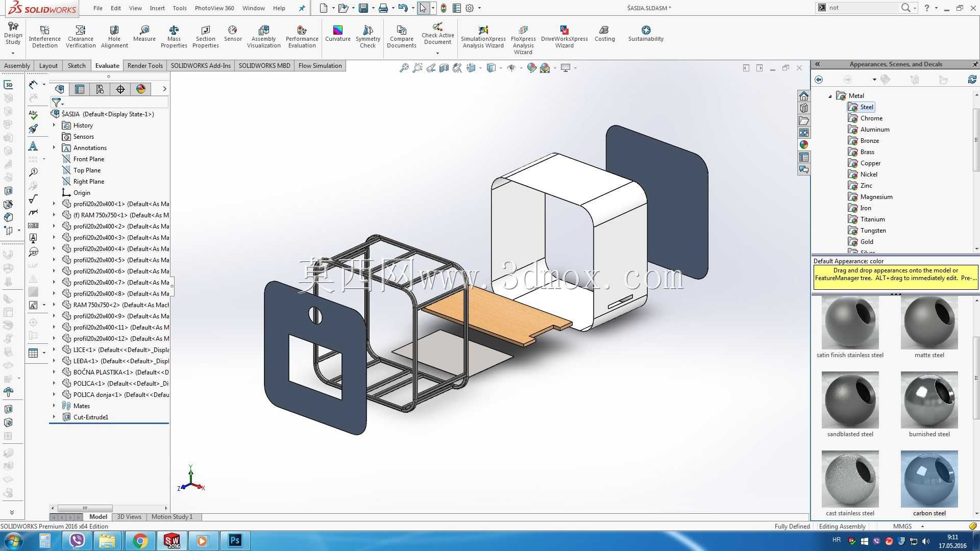Click the Zoom to Fit icon
This screenshot has width=980, height=551.
pyautogui.click(x=404, y=68)
